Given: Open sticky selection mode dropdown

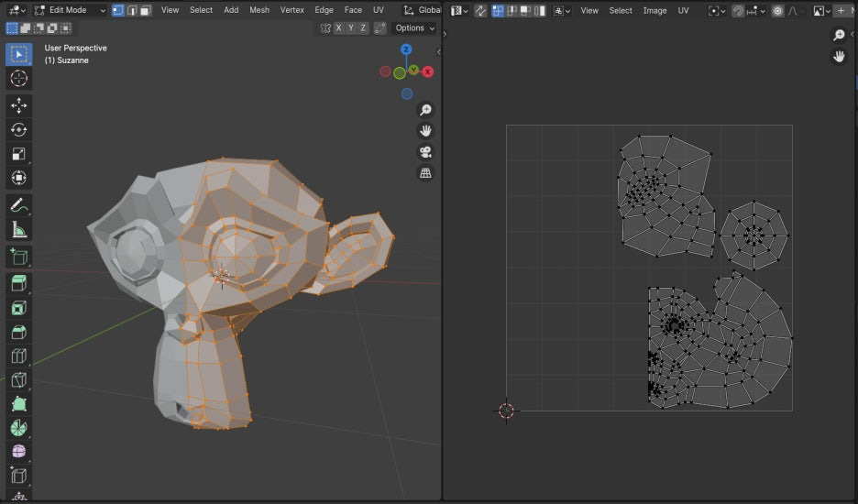Looking at the screenshot, I should [562, 10].
